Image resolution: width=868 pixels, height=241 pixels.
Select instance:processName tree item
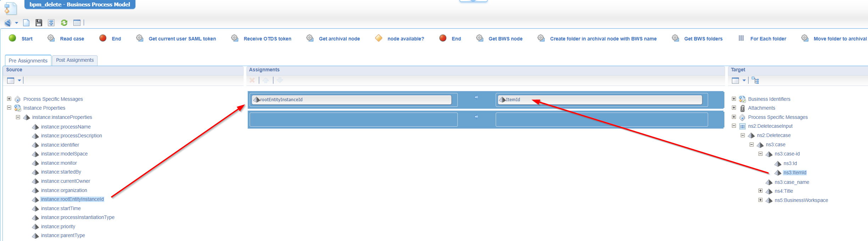66,127
